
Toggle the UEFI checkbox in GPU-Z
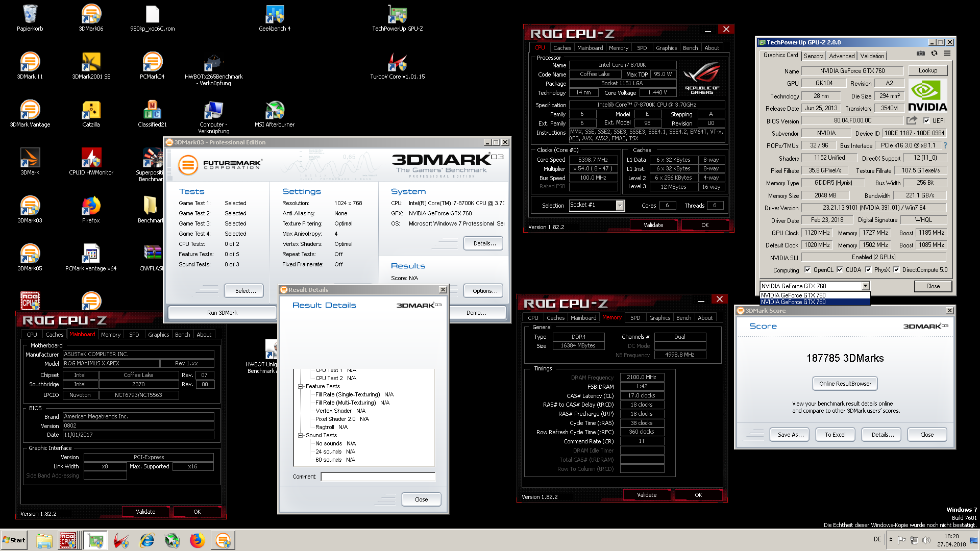point(926,121)
